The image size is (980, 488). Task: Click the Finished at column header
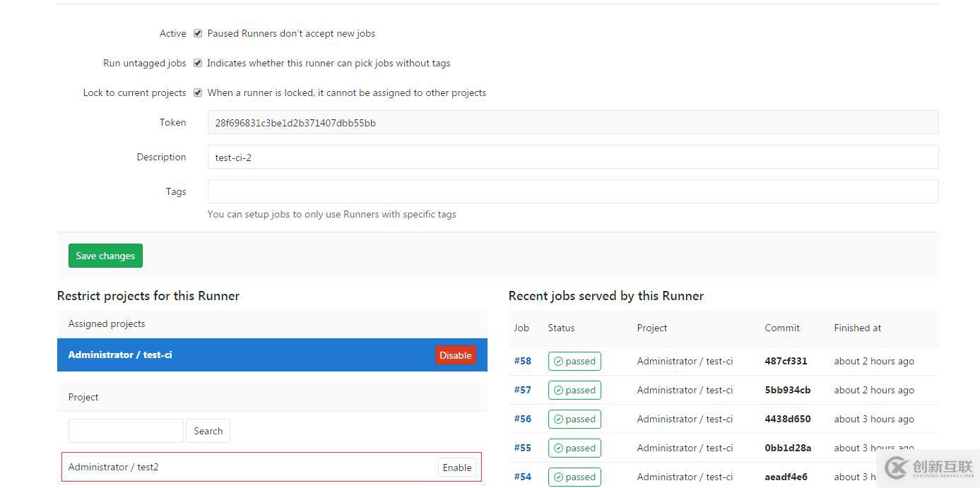[858, 328]
